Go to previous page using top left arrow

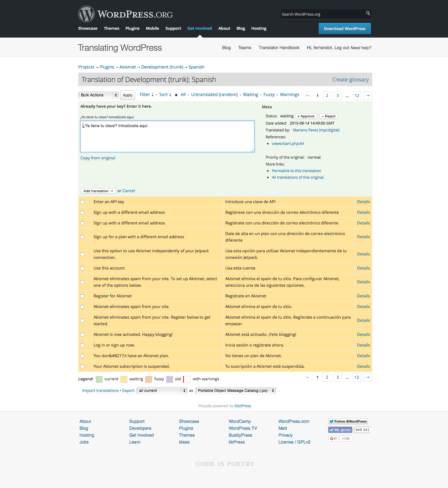308,95
